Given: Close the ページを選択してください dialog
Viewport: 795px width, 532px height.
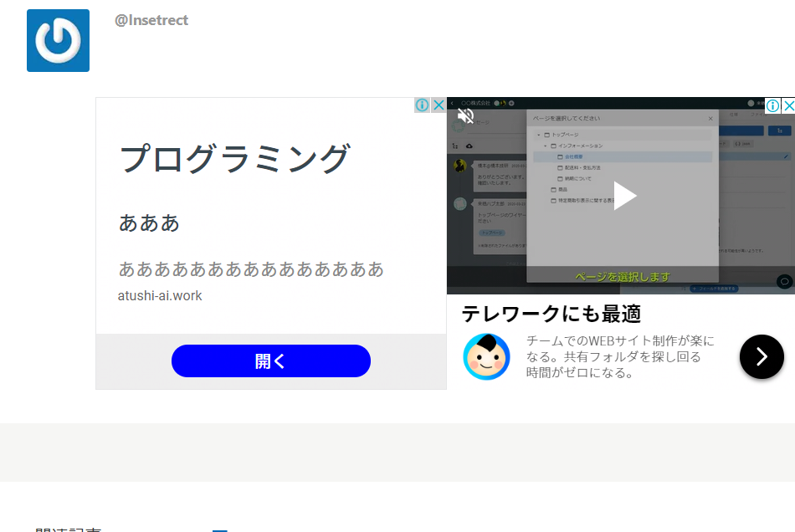Looking at the screenshot, I should pos(710,119).
